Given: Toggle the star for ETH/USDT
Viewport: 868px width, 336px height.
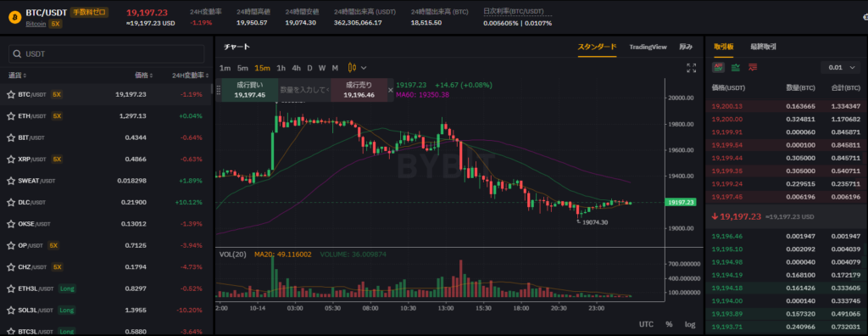Looking at the screenshot, I should click(x=10, y=116).
